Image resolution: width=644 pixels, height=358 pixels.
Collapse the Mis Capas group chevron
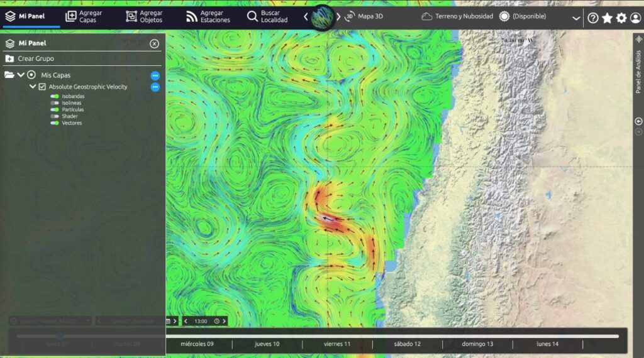point(21,75)
